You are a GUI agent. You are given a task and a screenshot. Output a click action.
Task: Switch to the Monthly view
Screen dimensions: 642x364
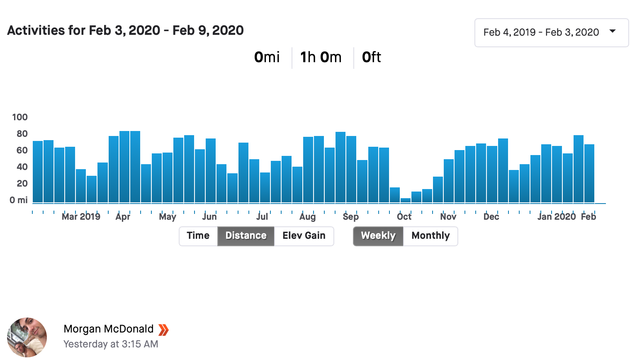(x=430, y=236)
